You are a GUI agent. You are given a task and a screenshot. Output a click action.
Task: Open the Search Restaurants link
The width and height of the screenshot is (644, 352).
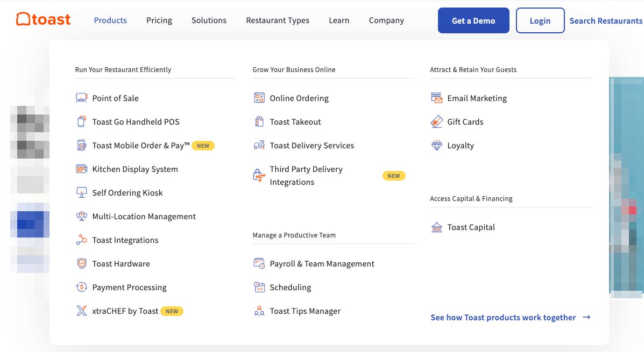point(605,20)
